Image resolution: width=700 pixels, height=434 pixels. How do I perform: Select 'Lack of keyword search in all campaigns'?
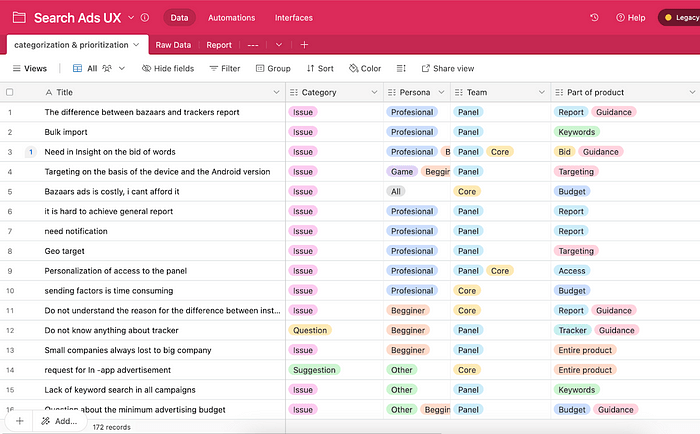pos(120,390)
